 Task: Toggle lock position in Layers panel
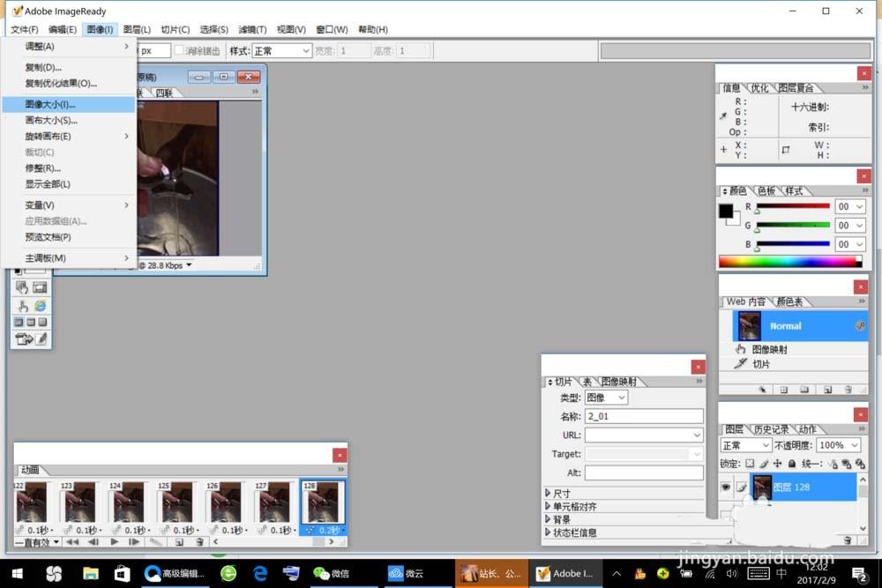click(777, 464)
